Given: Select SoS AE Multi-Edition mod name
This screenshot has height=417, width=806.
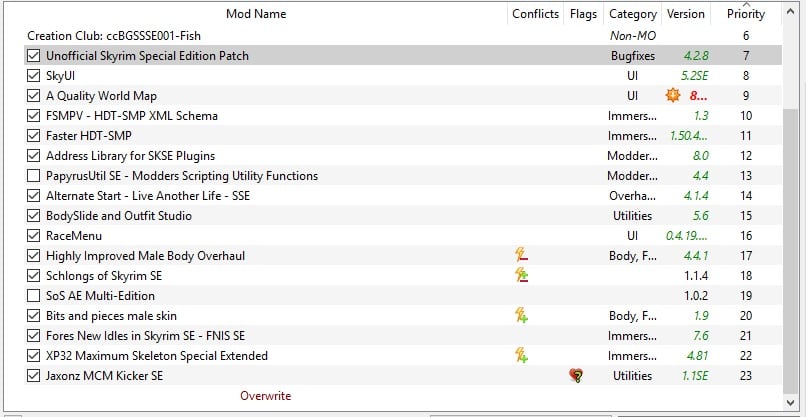Looking at the screenshot, I should click(100, 296).
